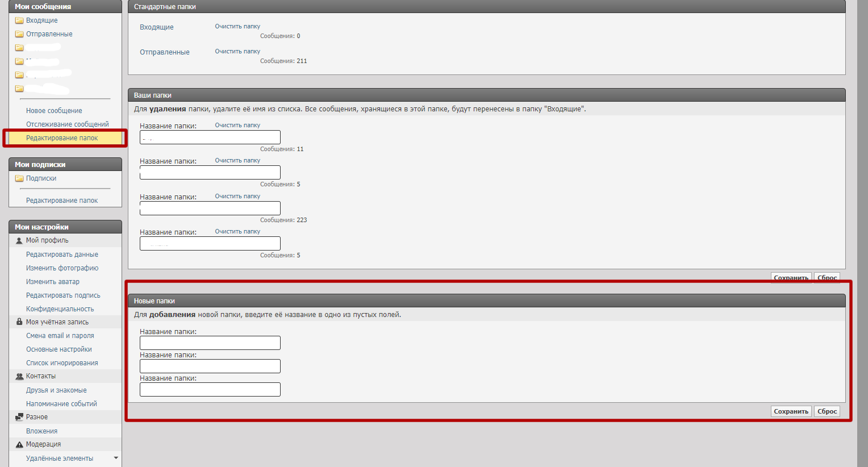Click the Входящие folder icon in sidebar
868x467 pixels.
[x=19, y=20]
